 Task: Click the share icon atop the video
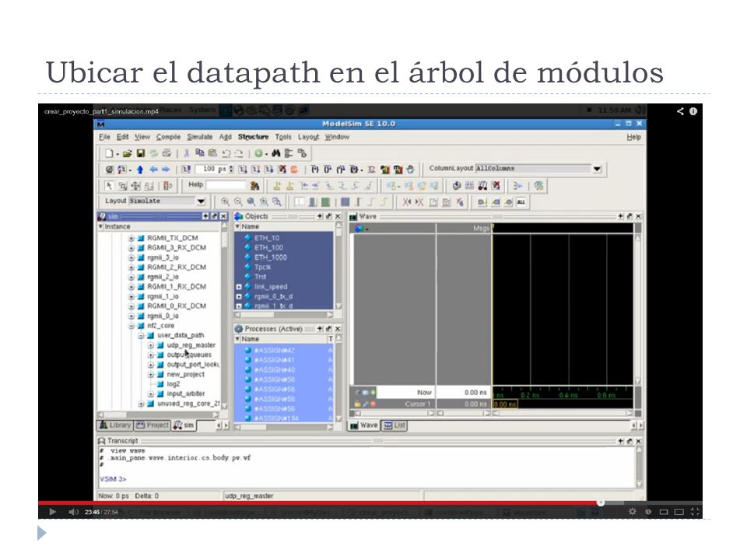click(x=680, y=111)
